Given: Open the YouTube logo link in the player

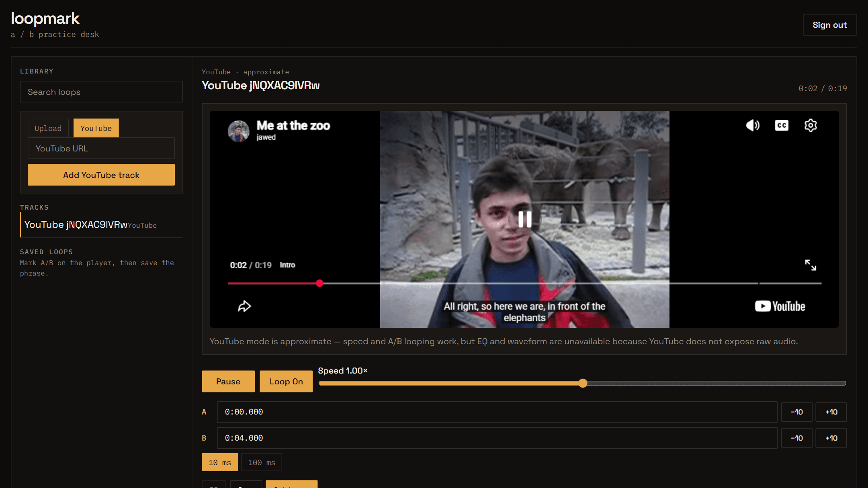Looking at the screenshot, I should pyautogui.click(x=780, y=306).
